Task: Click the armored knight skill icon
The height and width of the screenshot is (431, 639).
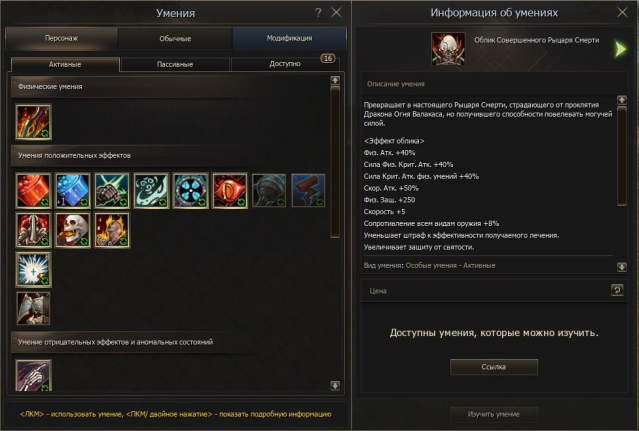Action: [x=33, y=308]
